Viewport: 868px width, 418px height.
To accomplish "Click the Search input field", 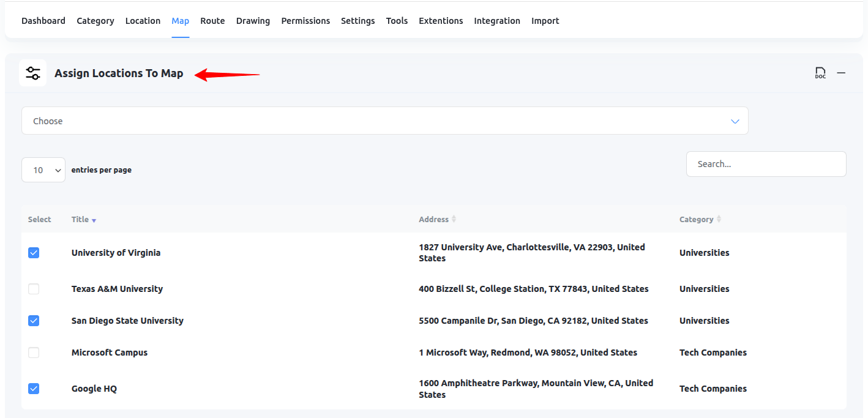I will tap(766, 164).
